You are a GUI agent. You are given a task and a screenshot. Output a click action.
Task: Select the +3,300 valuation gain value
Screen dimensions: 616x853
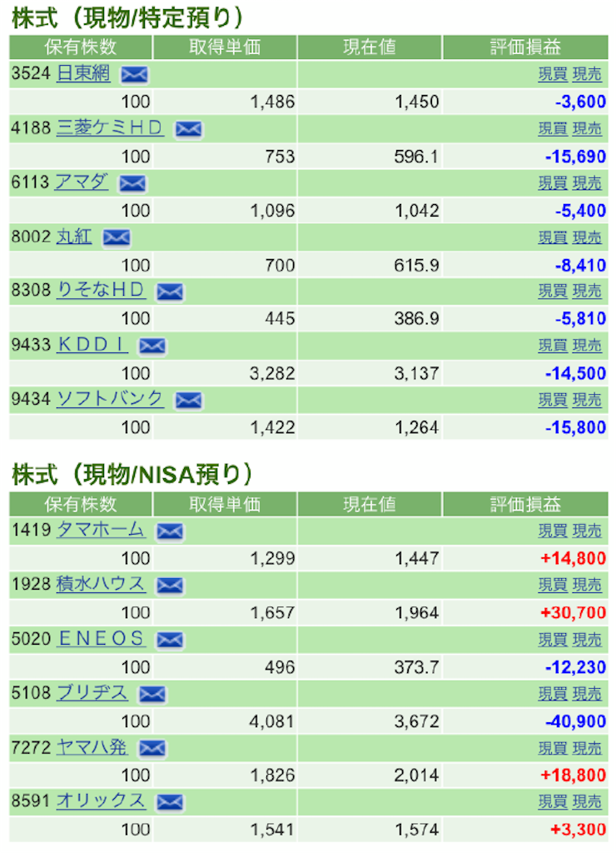tap(578, 830)
